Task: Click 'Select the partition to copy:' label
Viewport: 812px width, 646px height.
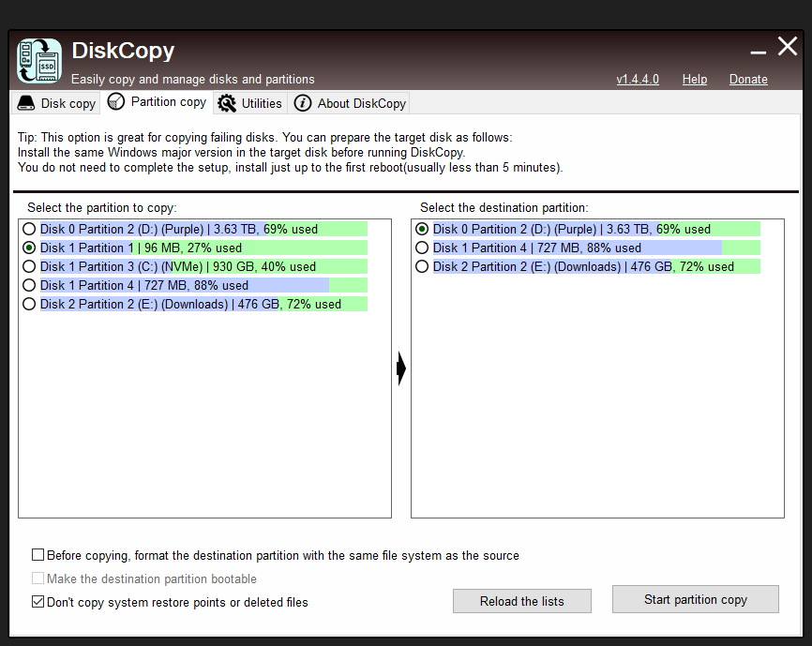Action: (102, 207)
